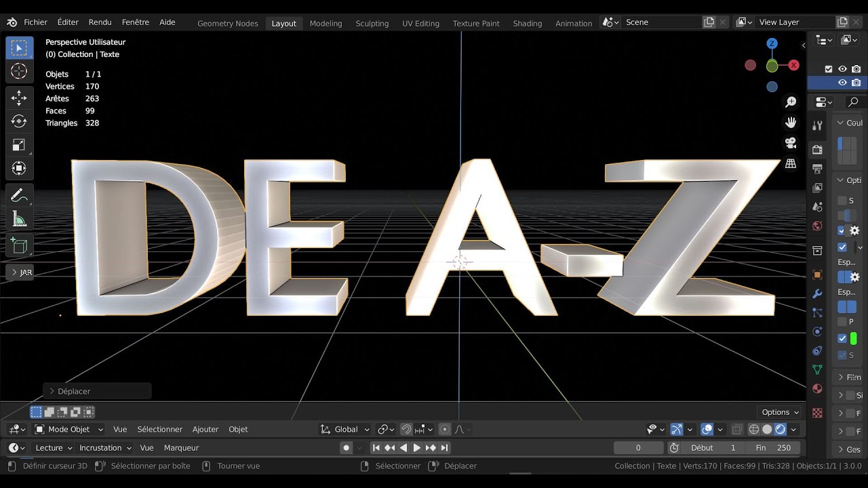Open the Scene properties tab

(817, 207)
